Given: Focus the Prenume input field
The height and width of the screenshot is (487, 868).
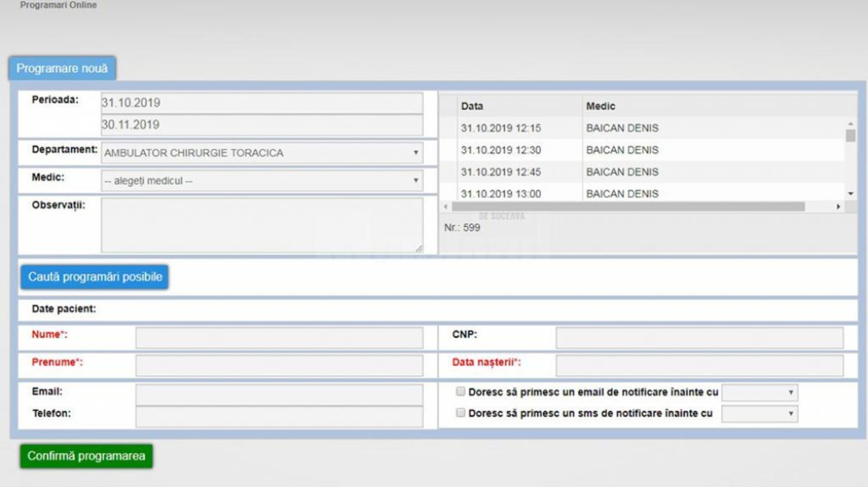Looking at the screenshot, I should click(x=279, y=365).
